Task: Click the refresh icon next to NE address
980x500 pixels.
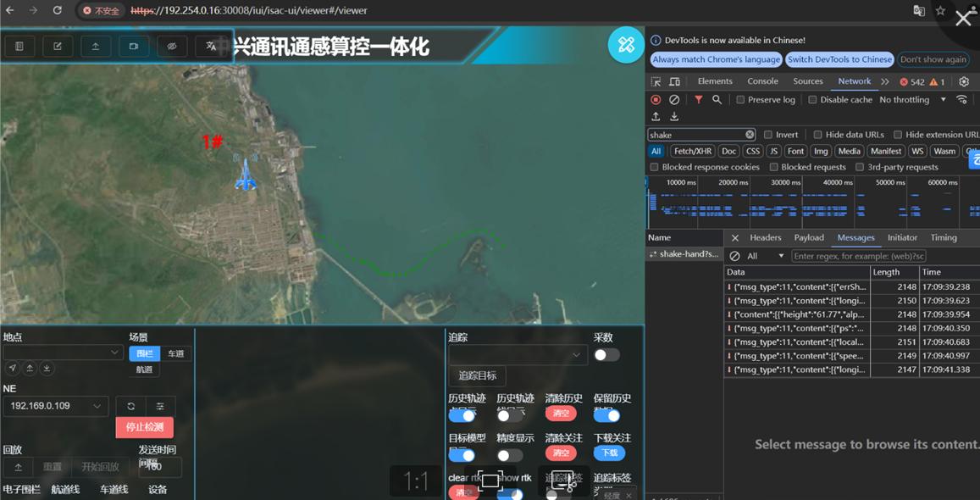Action: tap(131, 407)
